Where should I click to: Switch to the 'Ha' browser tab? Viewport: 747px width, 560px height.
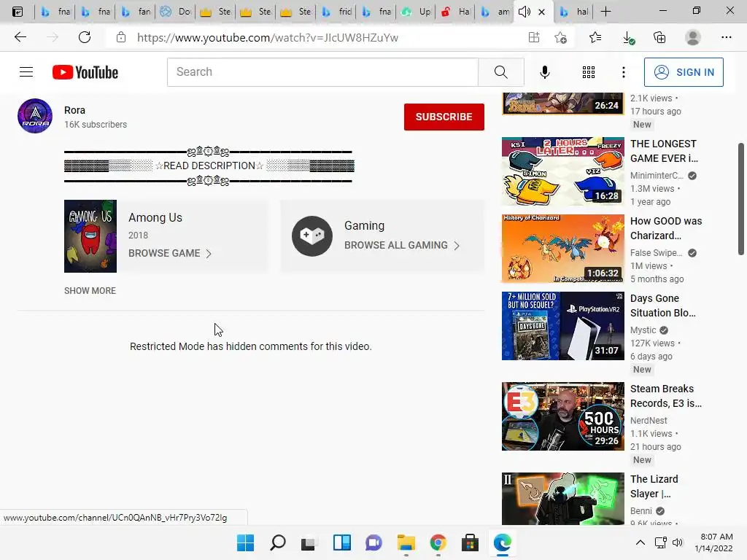(457, 12)
